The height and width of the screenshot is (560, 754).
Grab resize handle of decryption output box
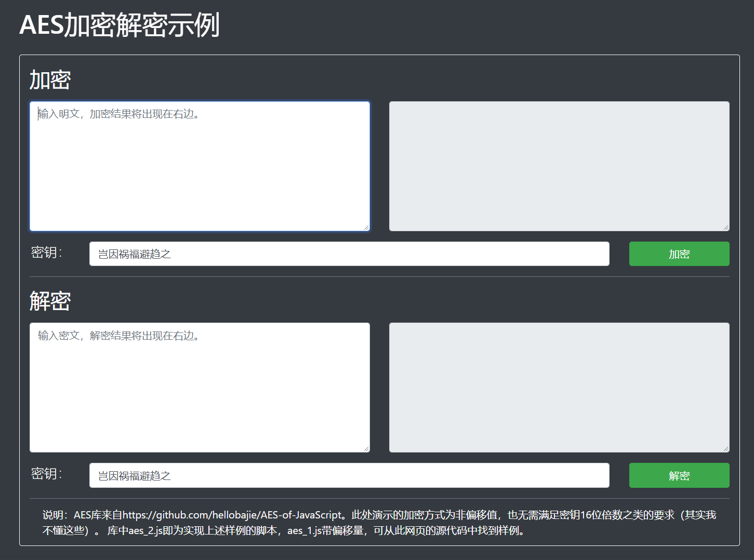(x=726, y=448)
